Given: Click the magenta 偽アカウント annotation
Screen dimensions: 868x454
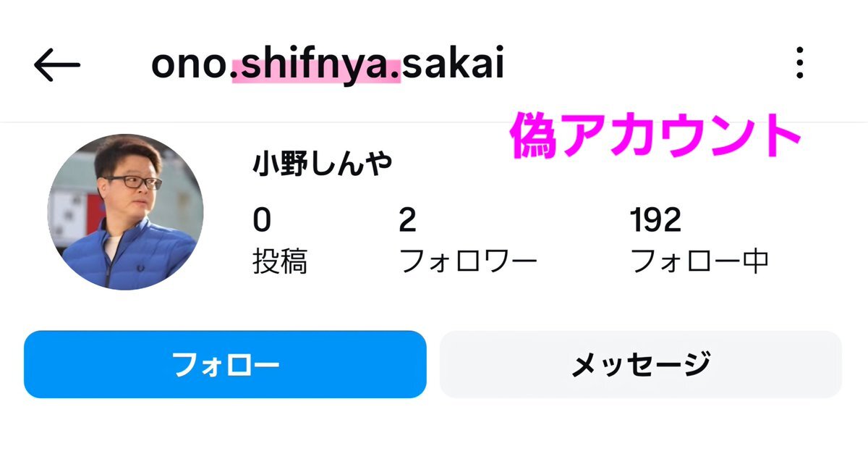Looking at the screenshot, I should click(656, 137).
